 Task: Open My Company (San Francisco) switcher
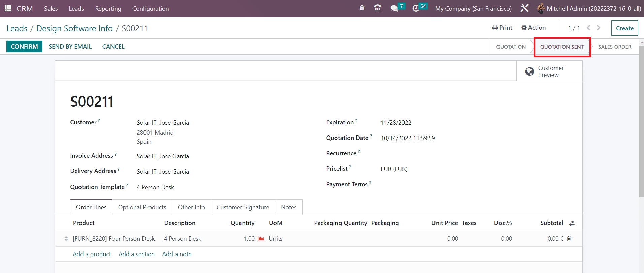coord(473,9)
